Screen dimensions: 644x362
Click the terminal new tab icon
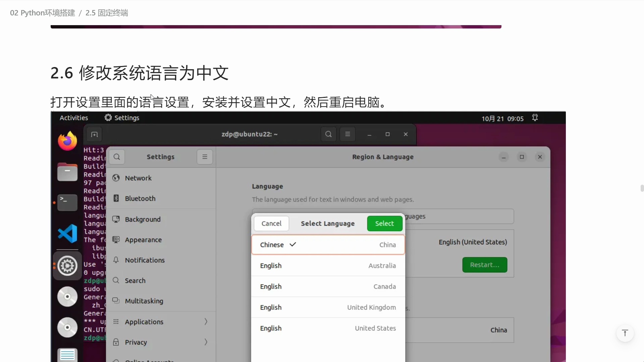[x=94, y=134]
